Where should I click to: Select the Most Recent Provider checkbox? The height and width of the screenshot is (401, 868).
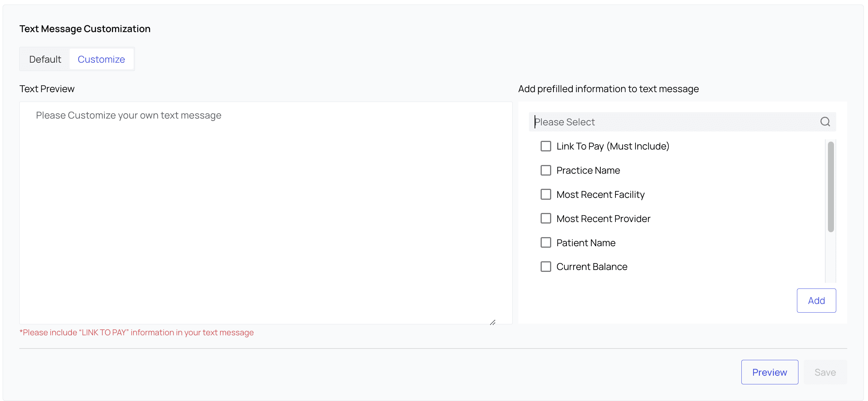(546, 219)
